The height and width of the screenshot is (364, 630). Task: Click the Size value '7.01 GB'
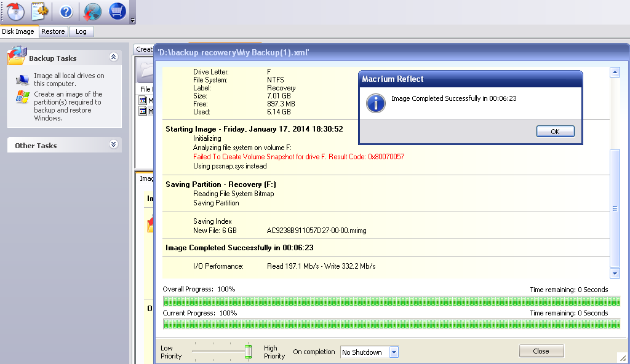(x=279, y=96)
